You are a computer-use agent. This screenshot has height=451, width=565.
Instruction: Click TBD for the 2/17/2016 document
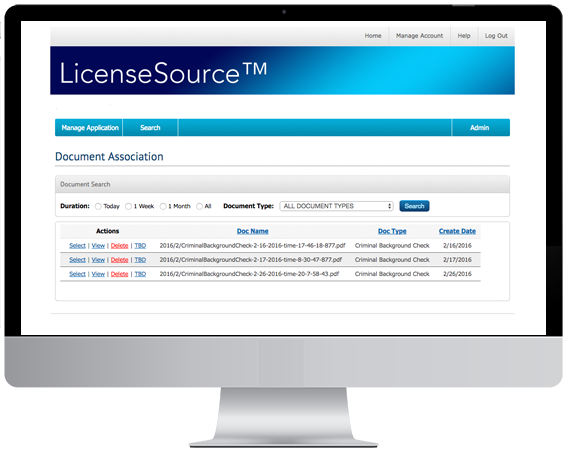tap(140, 260)
